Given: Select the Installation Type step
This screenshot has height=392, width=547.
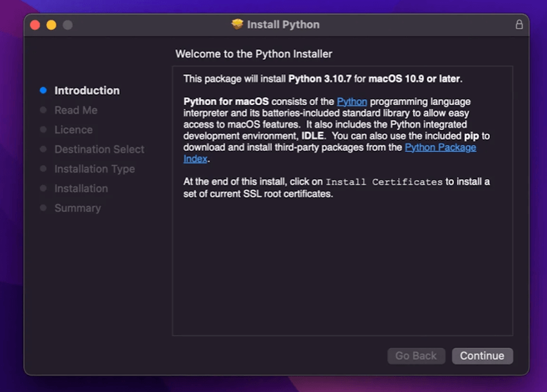Looking at the screenshot, I should tap(94, 169).
